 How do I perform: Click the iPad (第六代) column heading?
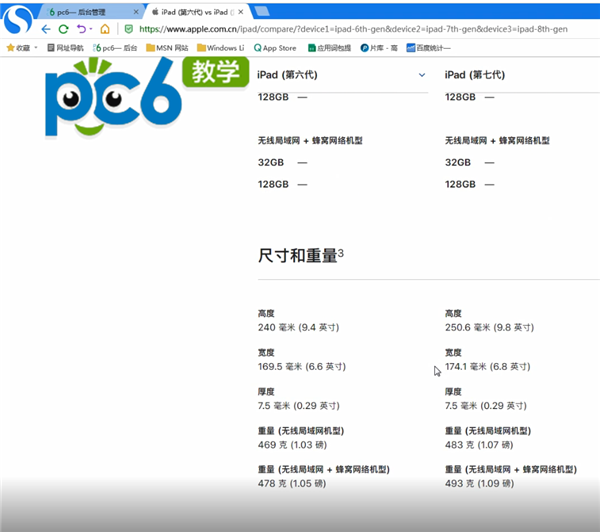tap(287, 75)
